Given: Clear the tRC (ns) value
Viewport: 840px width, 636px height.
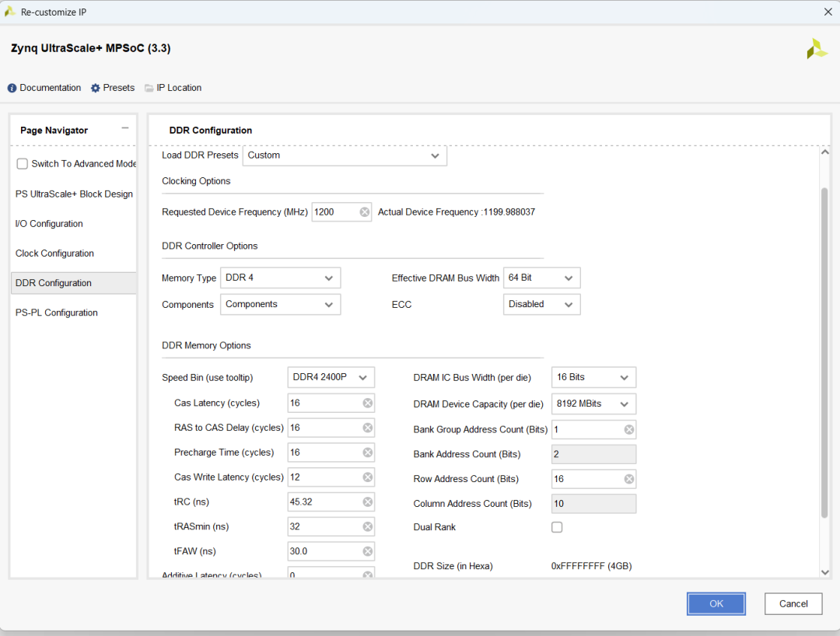Looking at the screenshot, I should [368, 502].
